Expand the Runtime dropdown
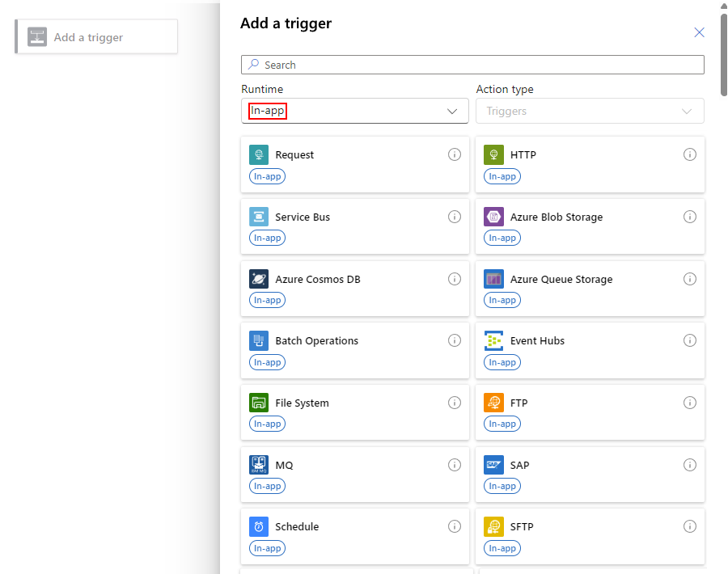 [x=355, y=111]
